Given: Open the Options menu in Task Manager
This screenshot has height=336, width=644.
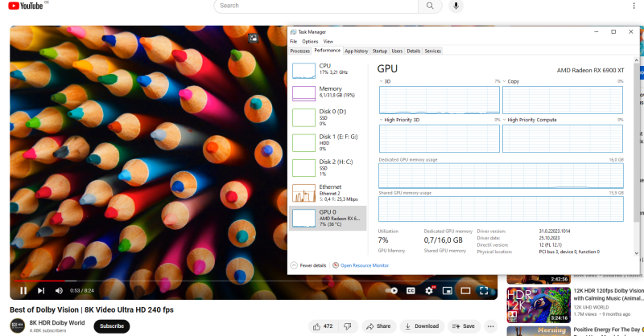Looking at the screenshot, I should (310, 41).
